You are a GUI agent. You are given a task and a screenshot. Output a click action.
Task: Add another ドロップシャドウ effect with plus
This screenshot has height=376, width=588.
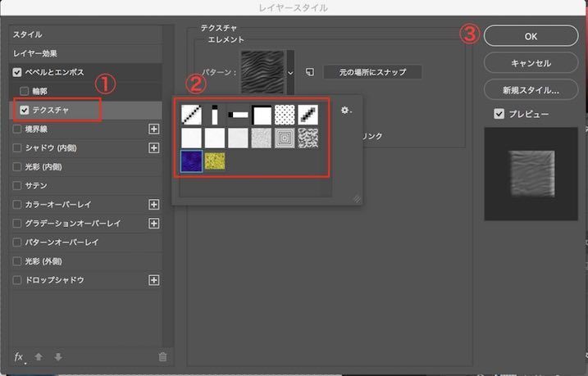pos(153,280)
